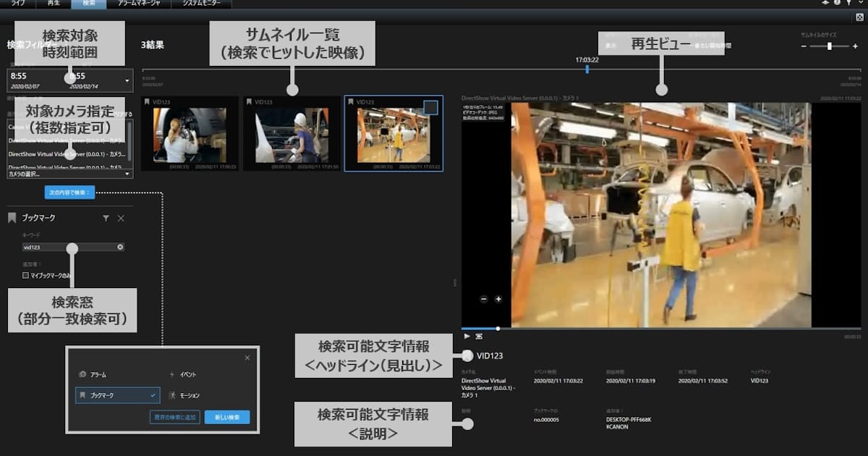This screenshot has width=868, height=456.
Task: Click the export icon next to the play button
Action: tap(480, 337)
